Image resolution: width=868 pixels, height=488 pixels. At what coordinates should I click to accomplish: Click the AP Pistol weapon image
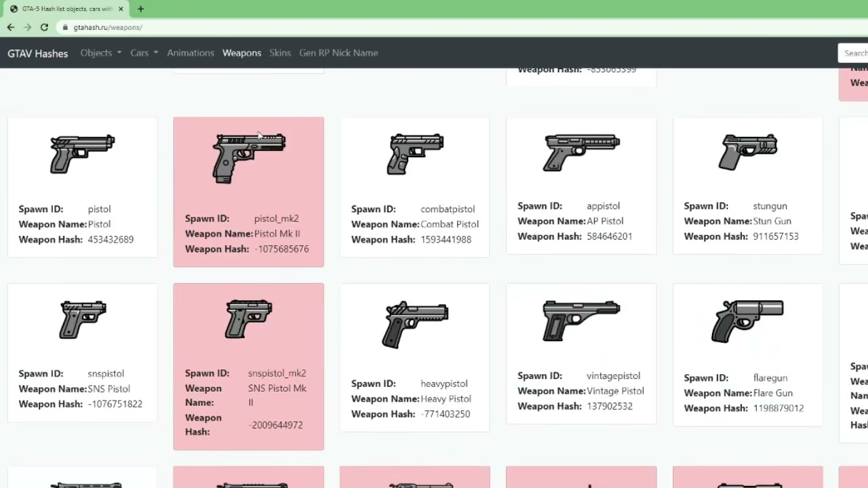click(581, 152)
